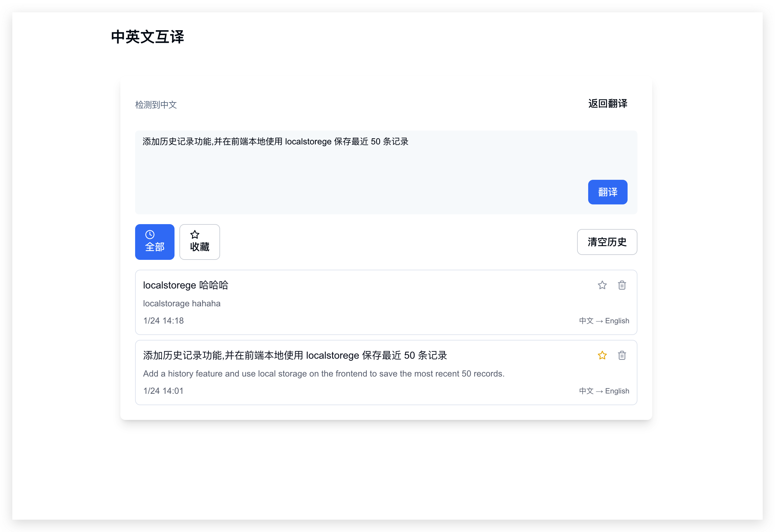Click the star icon on the 收藏 filter
This screenshot has width=775, height=532.
195,235
